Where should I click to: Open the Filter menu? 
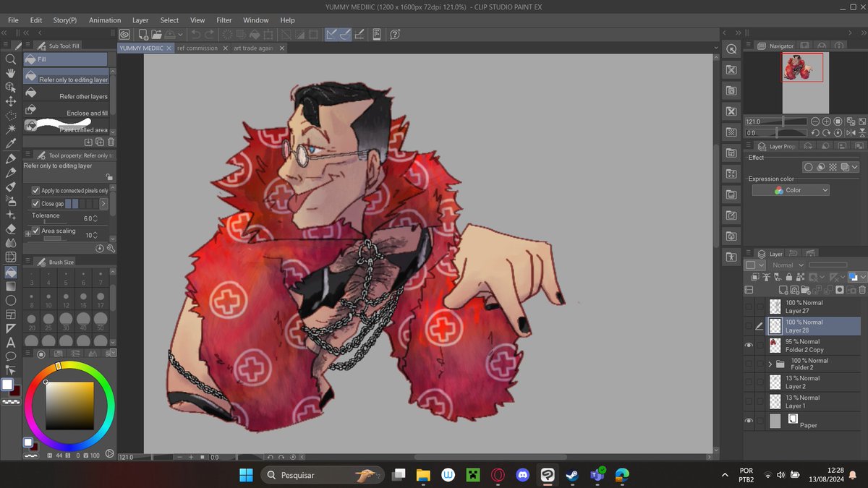tap(224, 20)
